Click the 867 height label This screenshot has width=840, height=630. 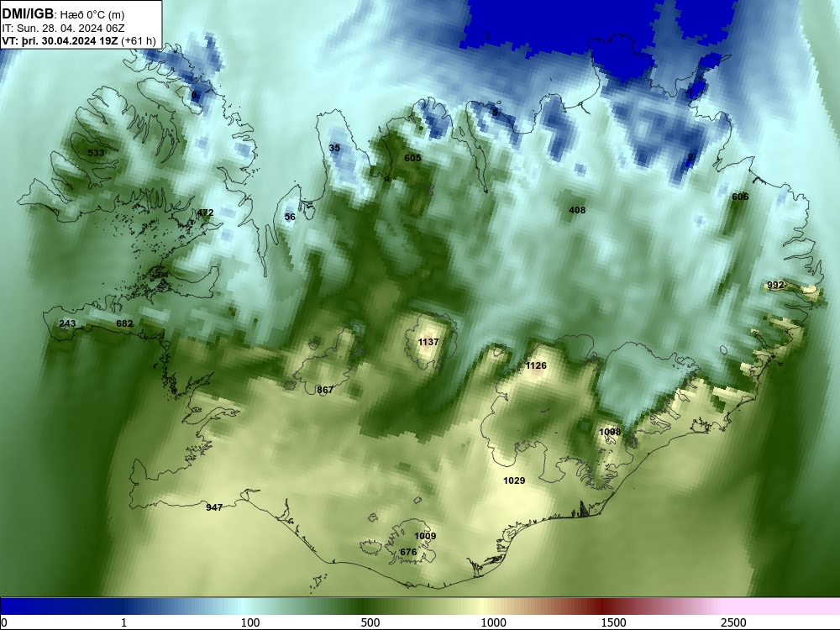pyautogui.click(x=325, y=390)
